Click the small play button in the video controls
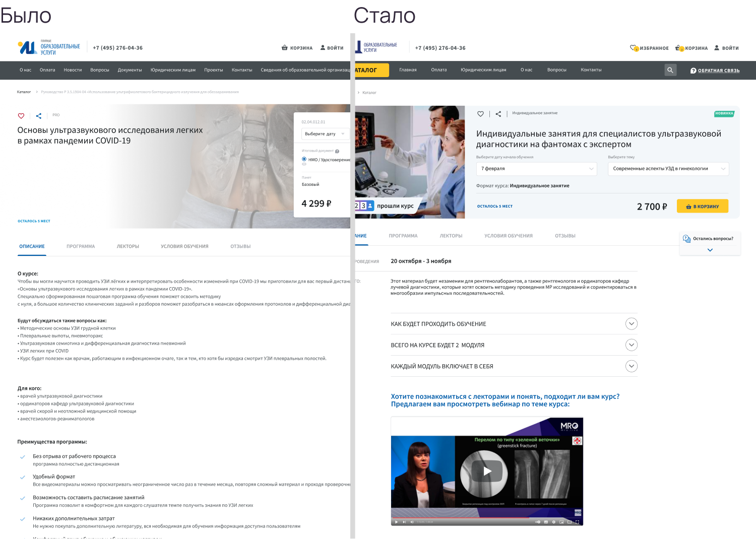The height and width of the screenshot is (539, 756). pyautogui.click(x=396, y=522)
